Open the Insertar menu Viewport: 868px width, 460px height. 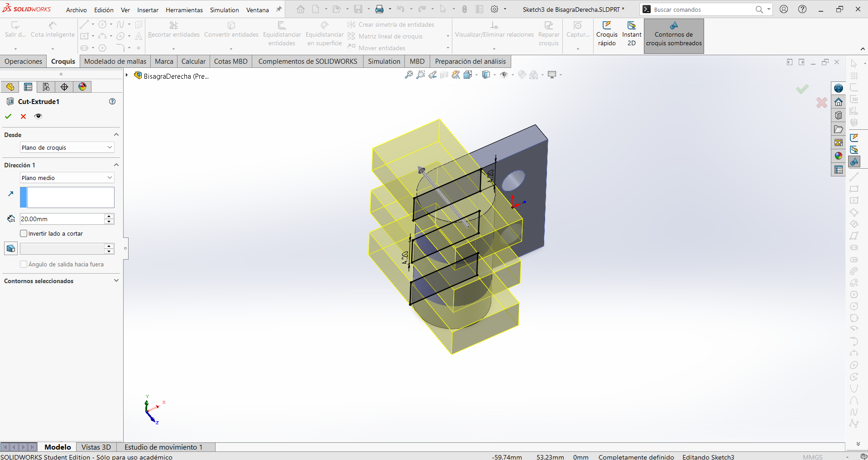pyautogui.click(x=148, y=10)
